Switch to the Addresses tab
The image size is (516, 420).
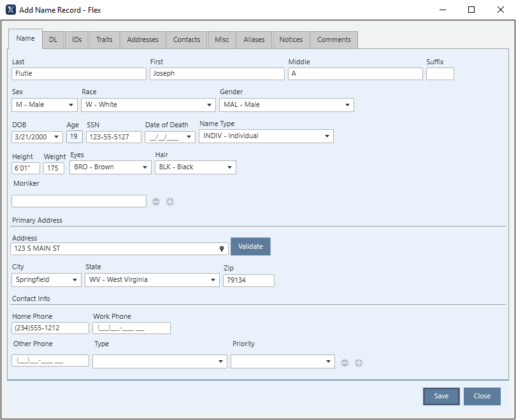pos(143,39)
